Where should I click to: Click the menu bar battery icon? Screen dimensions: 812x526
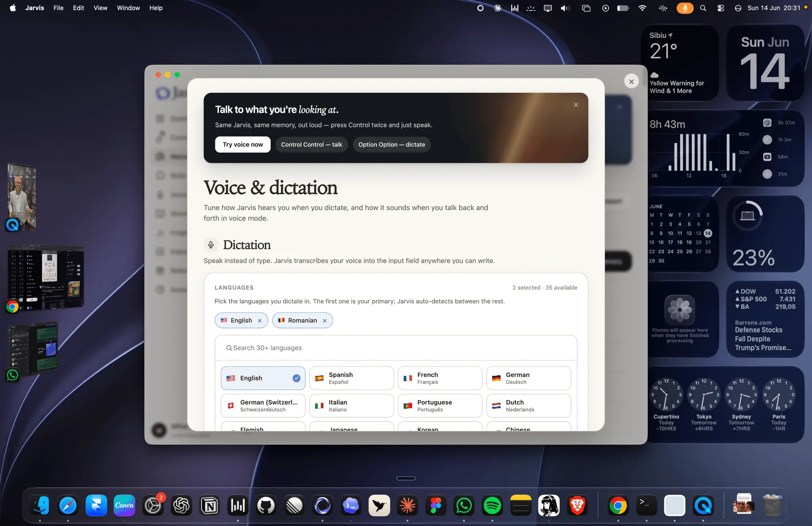click(x=623, y=8)
